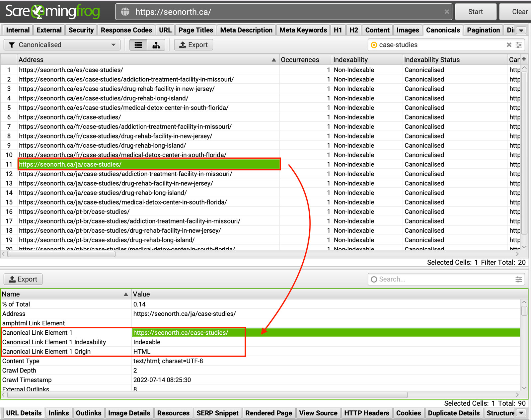The image size is (531, 420).
Task: Switch to list view icon
Action: (x=138, y=45)
